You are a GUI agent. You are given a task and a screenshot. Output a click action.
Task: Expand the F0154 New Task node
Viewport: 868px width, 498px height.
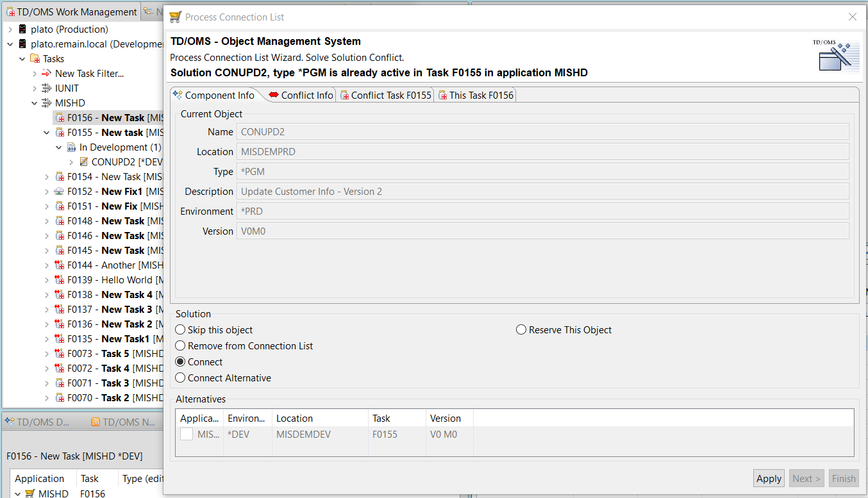click(x=47, y=177)
